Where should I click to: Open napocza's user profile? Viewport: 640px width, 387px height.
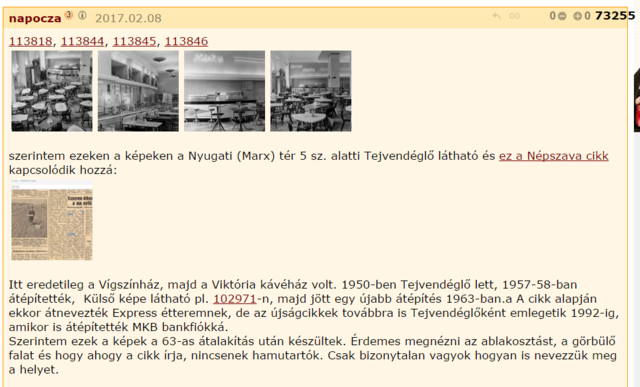point(35,18)
